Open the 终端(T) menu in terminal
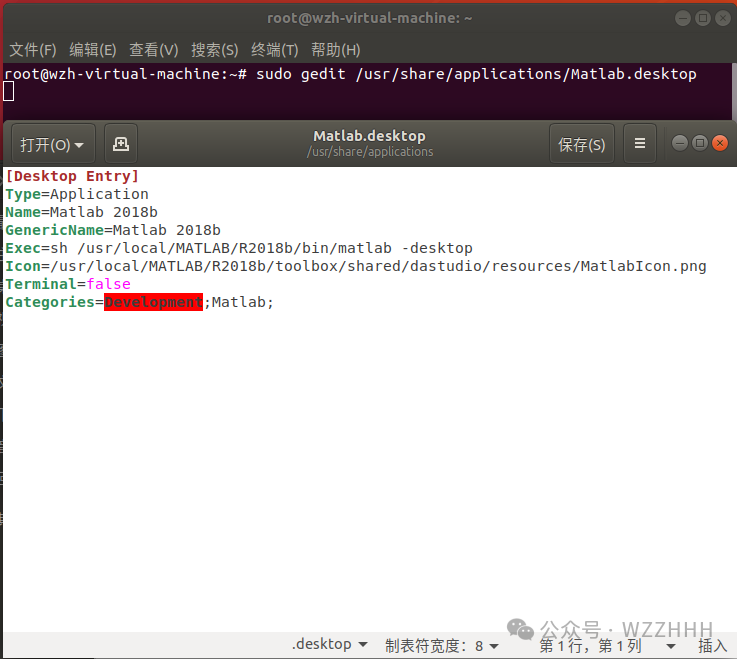Image resolution: width=737 pixels, height=659 pixels. pyautogui.click(x=274, y=50)
